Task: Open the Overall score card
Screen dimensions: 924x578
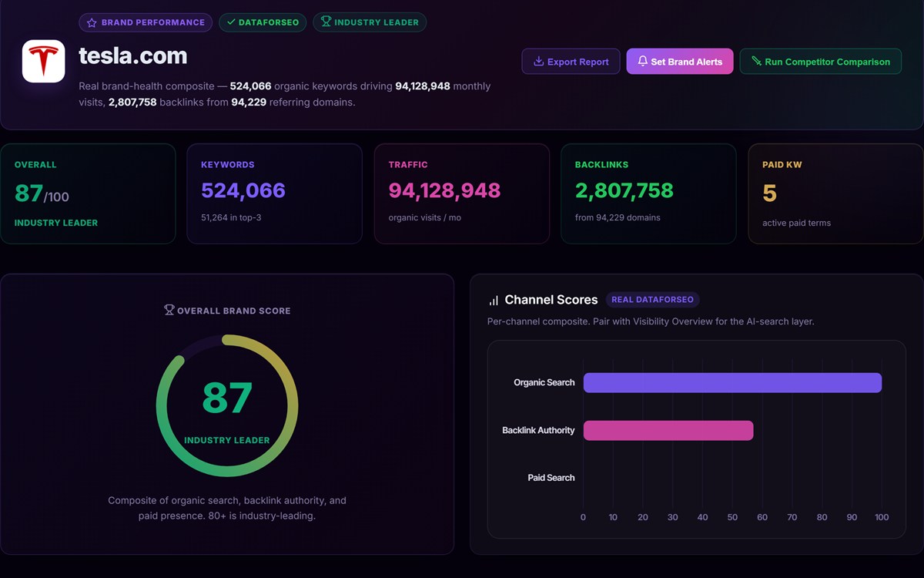Action: (88, 193)
